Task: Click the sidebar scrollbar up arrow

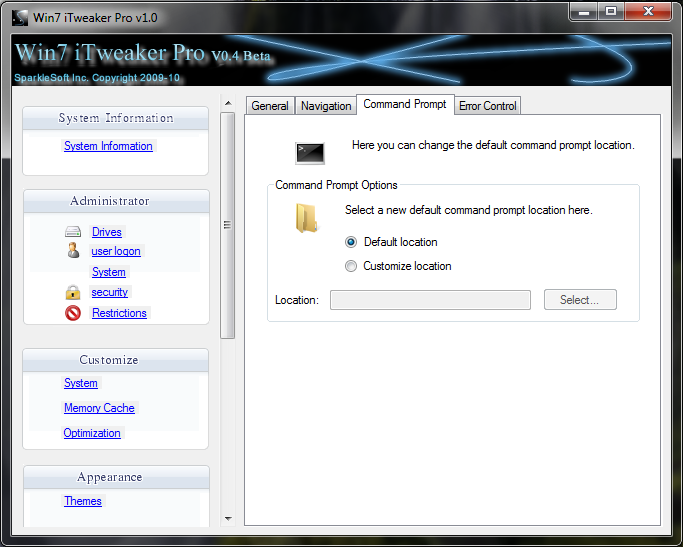Action: coord(227,103)
